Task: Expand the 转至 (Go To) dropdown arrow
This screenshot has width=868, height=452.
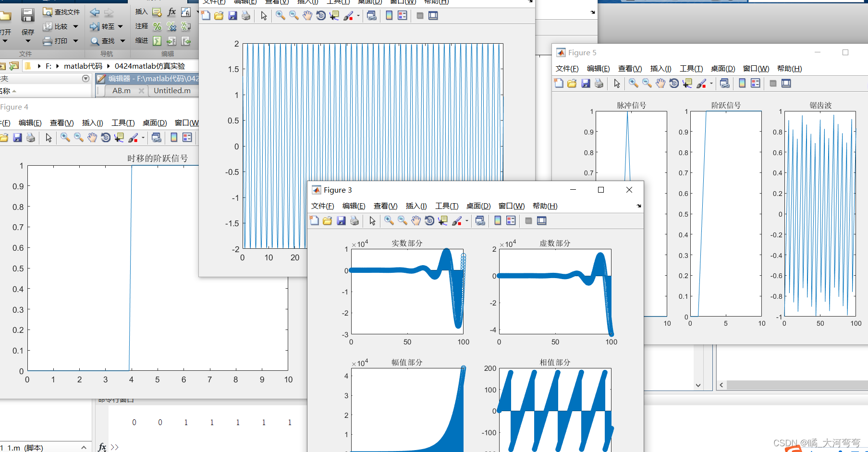Action: click(x=120, y=26)
